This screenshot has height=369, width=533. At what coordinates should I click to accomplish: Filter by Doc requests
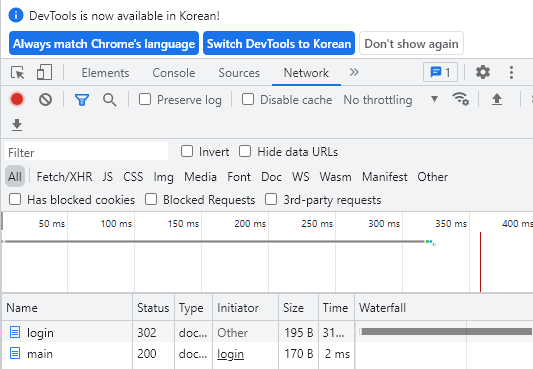tap(271, 177)
